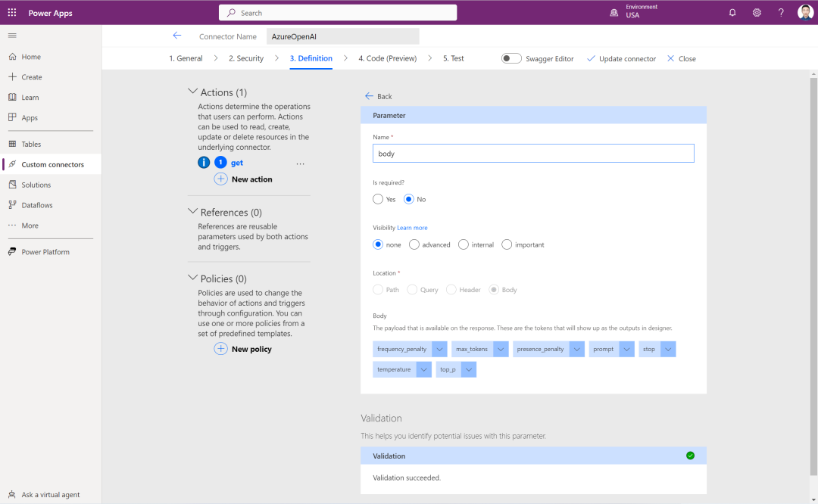The width and height of the screenshot is (818, 504).
Task: Click the parameter Name input field
Action: pyautogui.click(x=533, y=153)
